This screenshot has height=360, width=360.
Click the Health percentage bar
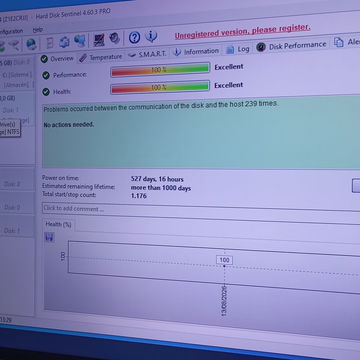pyautogui.click(x=160, y=88)
